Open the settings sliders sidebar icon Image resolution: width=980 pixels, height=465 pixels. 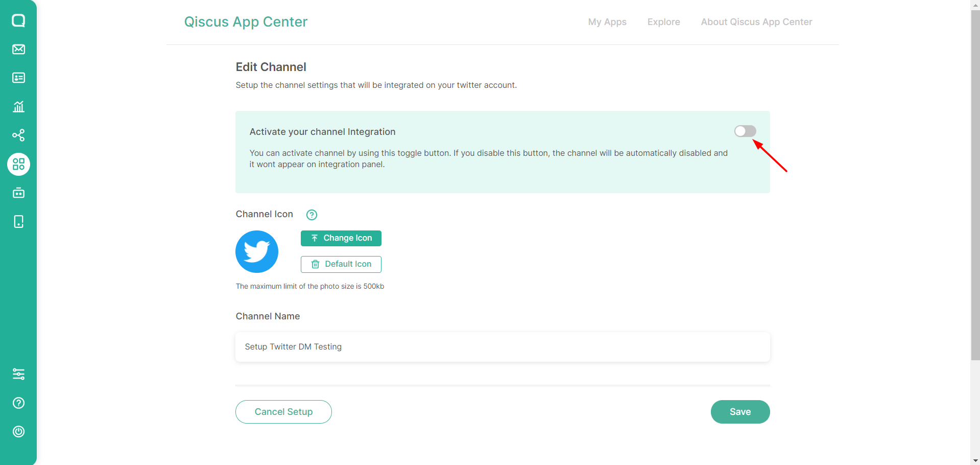(18, 374)
